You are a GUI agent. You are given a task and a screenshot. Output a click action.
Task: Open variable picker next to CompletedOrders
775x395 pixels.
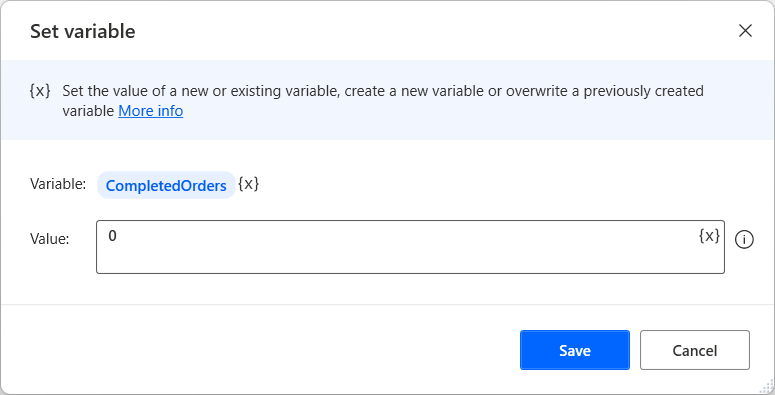249,184
